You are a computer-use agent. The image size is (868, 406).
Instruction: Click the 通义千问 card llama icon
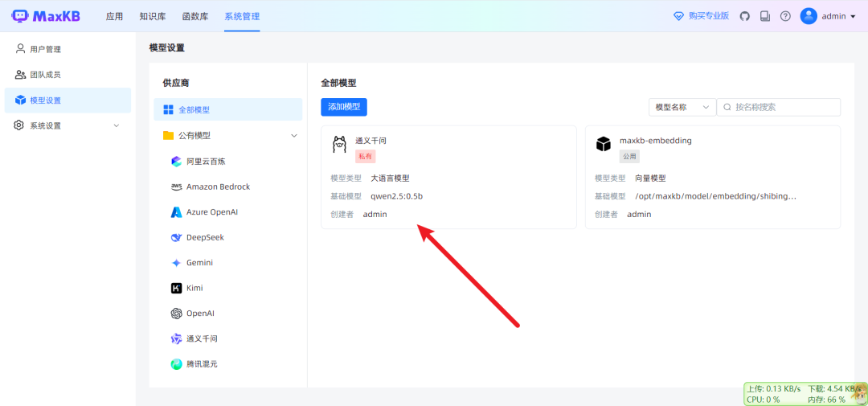pos(339,144)
